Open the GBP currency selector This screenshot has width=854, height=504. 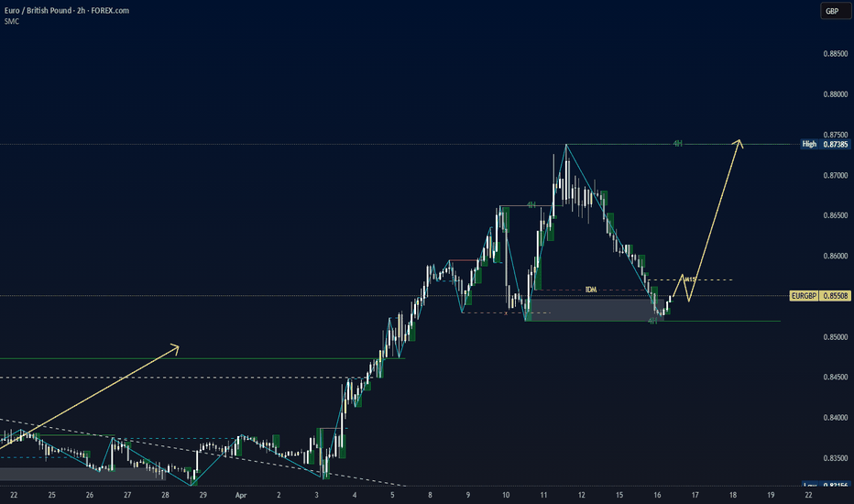pos(835,11)
